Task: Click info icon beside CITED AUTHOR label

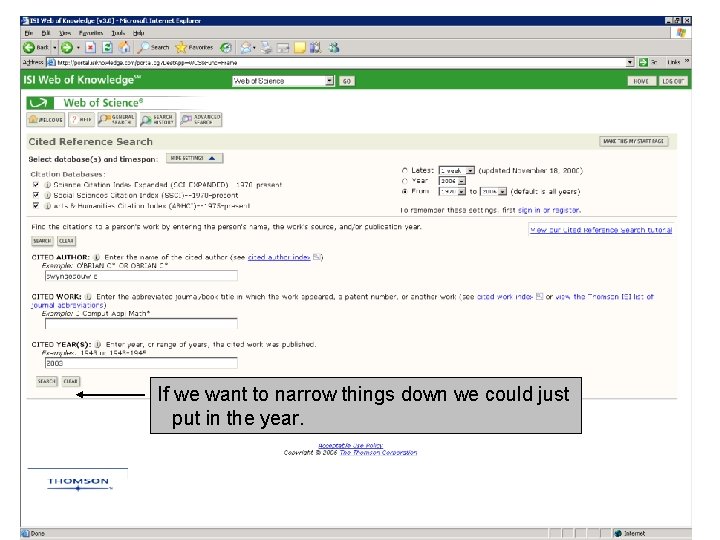Action: 96,257
